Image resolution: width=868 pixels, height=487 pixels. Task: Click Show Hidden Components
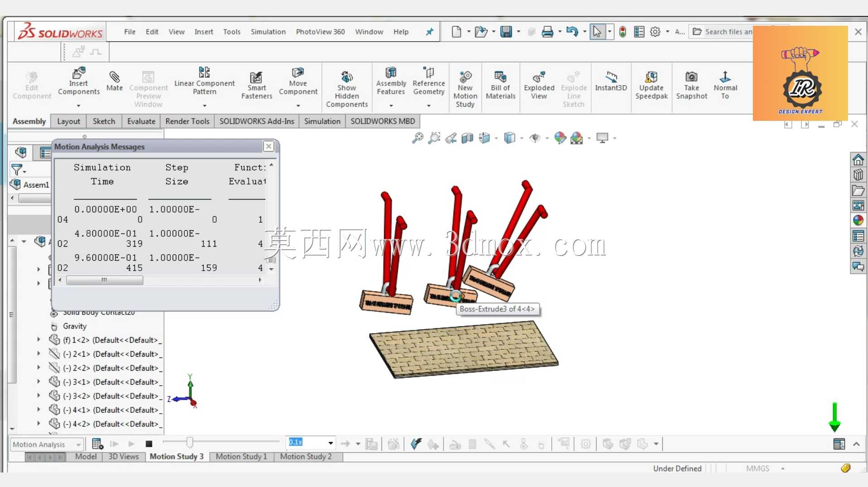click(347, 89)
